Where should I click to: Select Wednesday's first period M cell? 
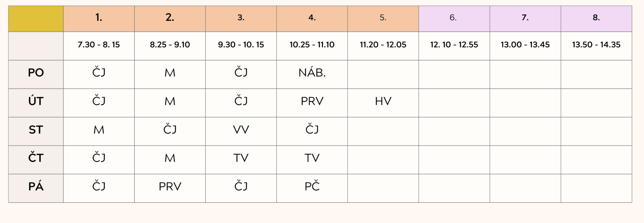tap(99, 131)
